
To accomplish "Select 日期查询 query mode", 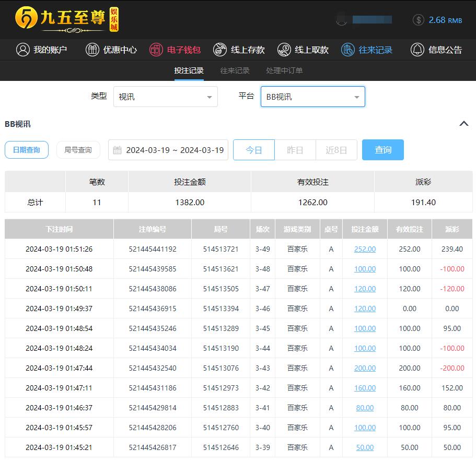I will pos(27,150).
